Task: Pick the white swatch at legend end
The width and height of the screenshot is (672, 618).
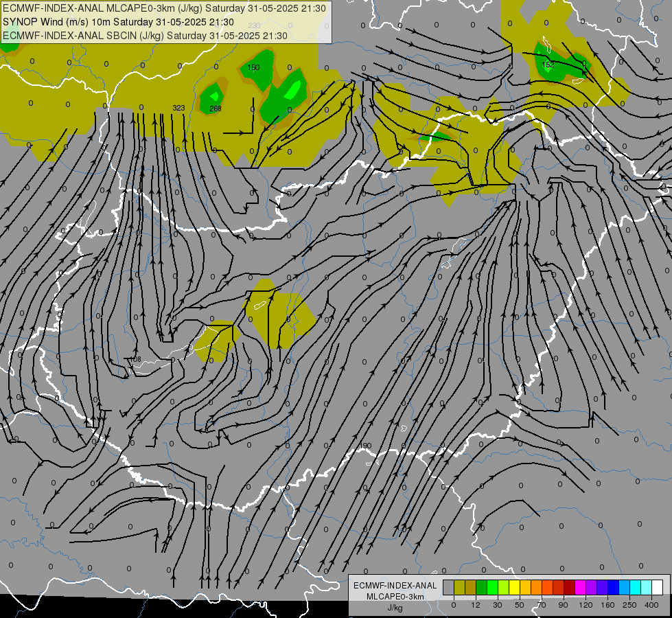Action: click(658, 587)
